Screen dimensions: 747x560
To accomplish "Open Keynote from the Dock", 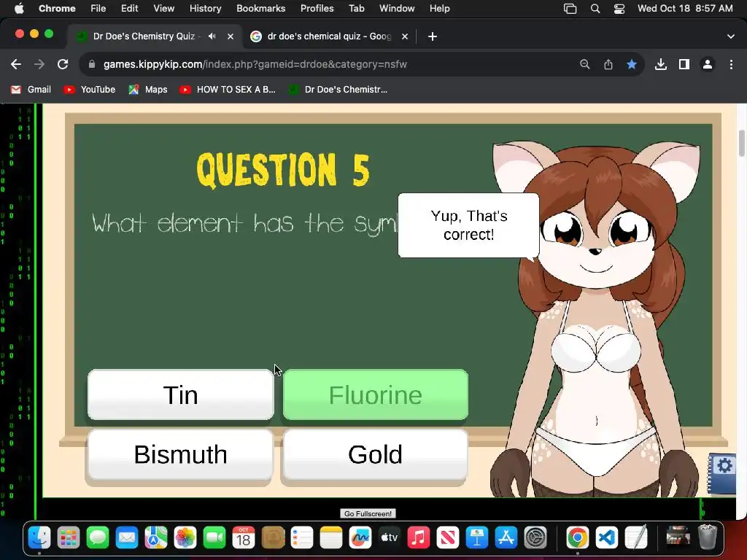I will [477, 538].
